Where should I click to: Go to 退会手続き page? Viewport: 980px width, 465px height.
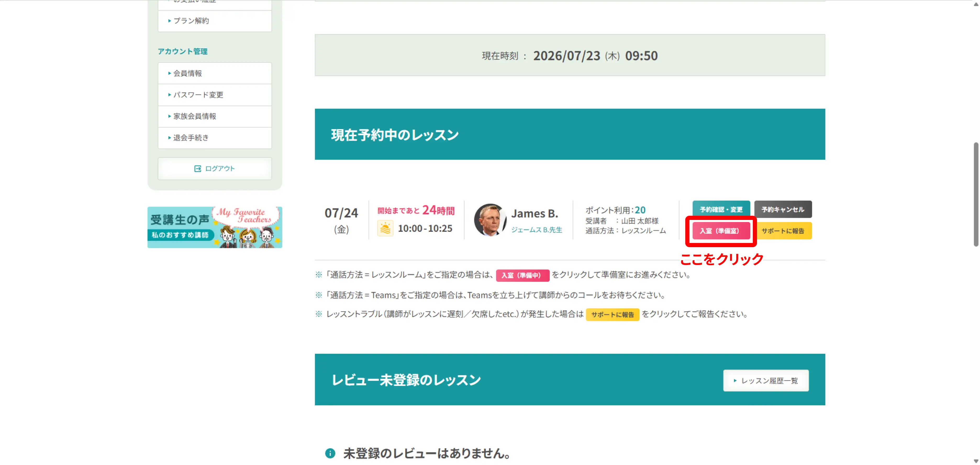[x=215, y=138]
